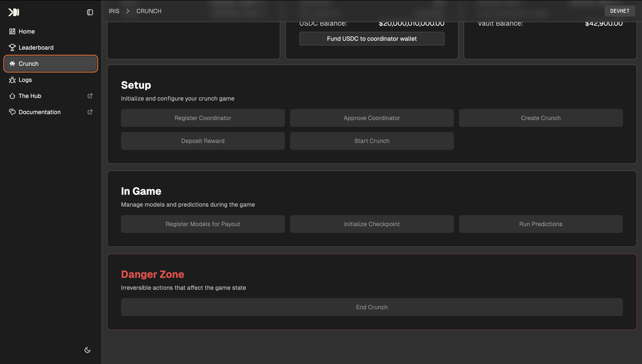Click End Crunch in the Danger Zone
This screenshot has width=642, height=364.
click(372, 307)
